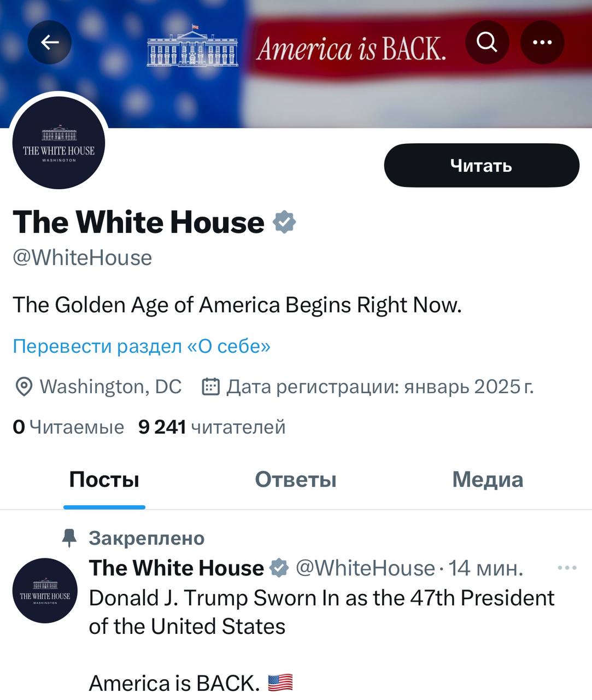Image resolution: width=592 pixels, height=700 pixels.
Task: Switch to the Посты tab
Action: pos(104,480)
